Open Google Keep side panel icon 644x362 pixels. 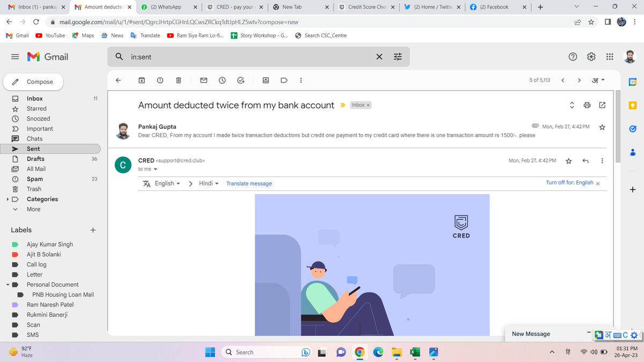633,105
